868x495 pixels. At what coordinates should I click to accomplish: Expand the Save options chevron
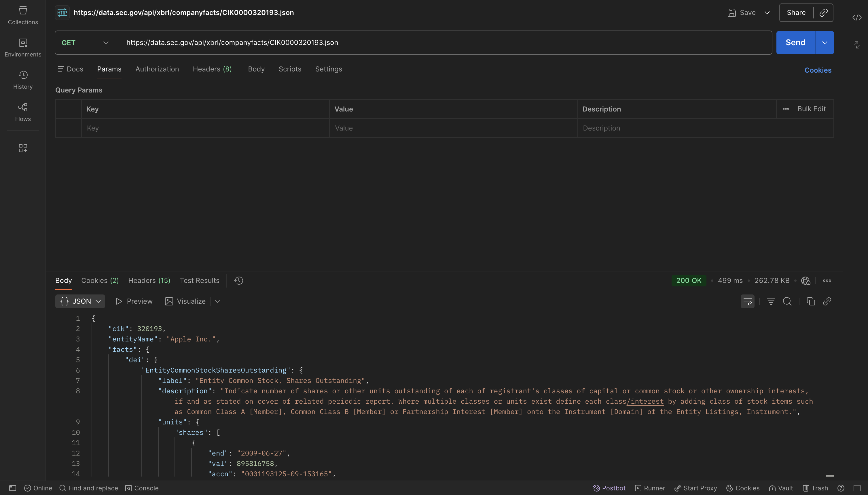767,13
